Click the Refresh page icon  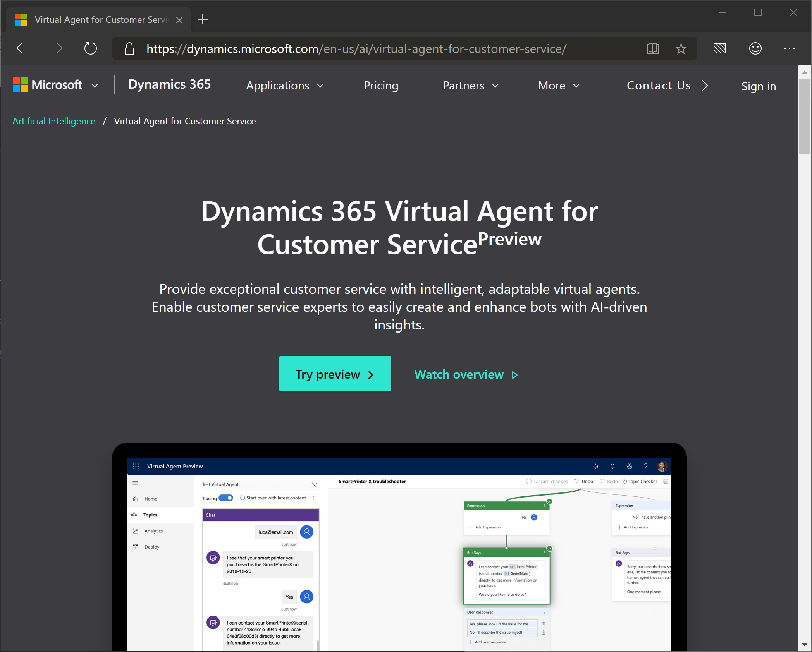pyautogui.click(x=90, y=48)
